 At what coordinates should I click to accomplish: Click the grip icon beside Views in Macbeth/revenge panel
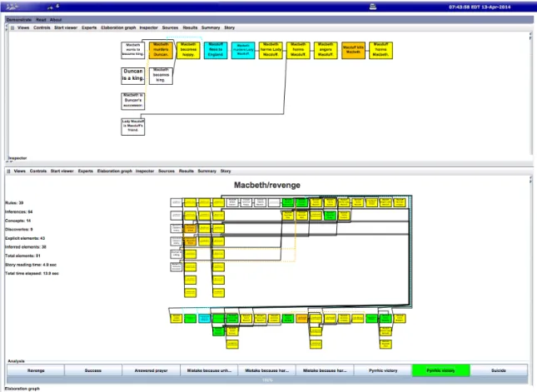[x=8, y=171]
